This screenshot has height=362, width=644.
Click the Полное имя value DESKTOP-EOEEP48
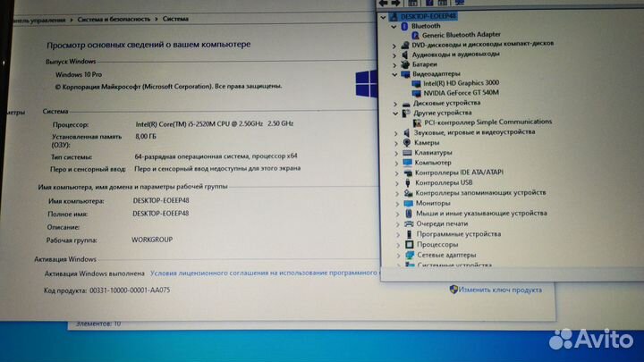(x=161, y=214)
